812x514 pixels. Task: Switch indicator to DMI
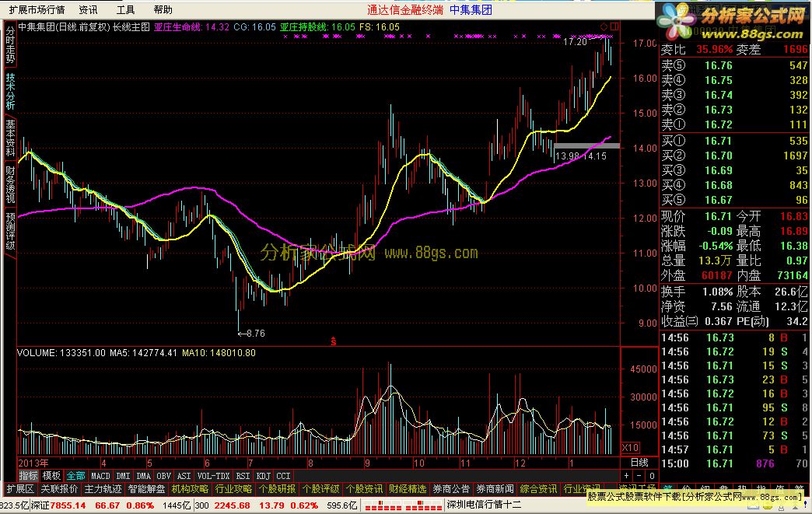pos(123,476)
